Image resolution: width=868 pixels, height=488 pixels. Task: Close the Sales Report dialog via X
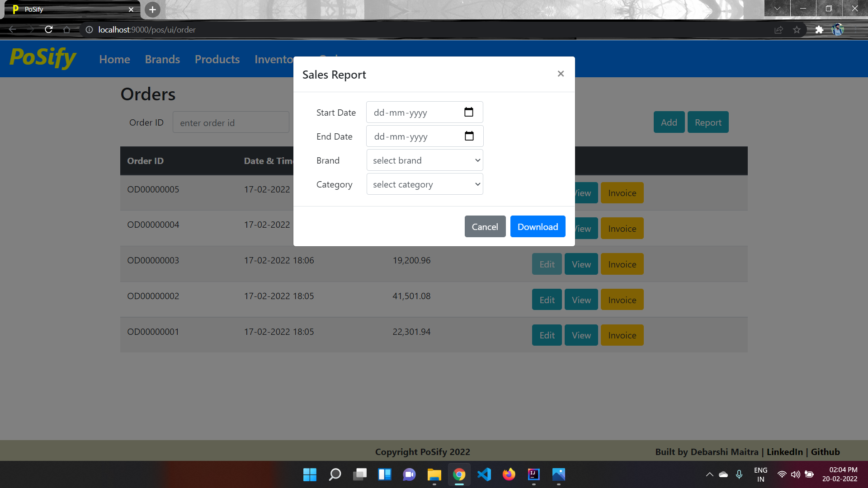561,74
